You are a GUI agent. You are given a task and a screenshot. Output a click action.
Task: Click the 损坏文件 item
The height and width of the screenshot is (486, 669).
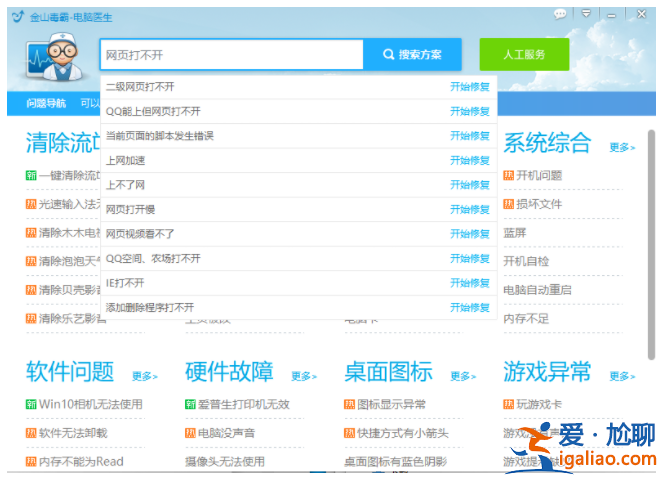click(x=539, y=204)
